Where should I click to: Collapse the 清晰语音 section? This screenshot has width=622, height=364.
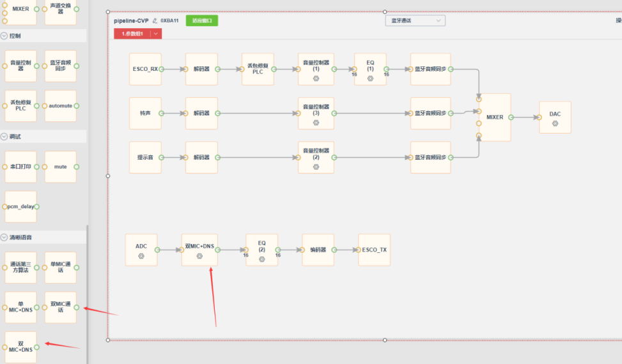pos(4,238)
